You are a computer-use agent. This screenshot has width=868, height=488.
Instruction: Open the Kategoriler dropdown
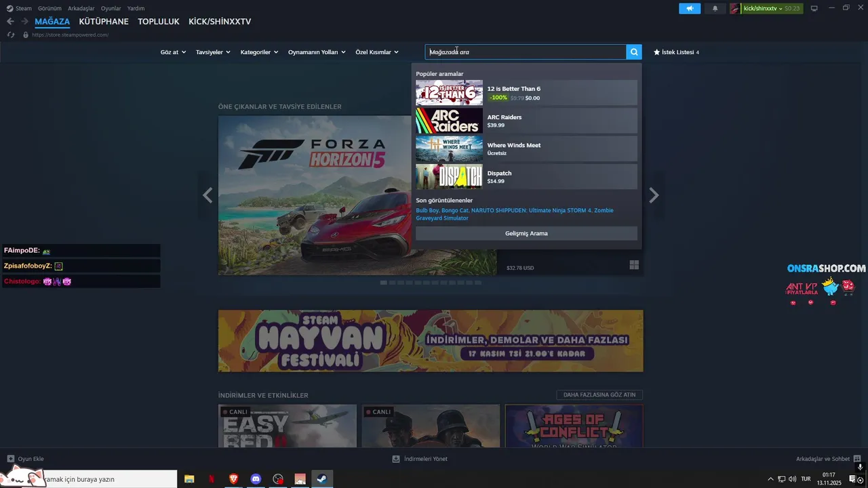(x=259, y=52)
